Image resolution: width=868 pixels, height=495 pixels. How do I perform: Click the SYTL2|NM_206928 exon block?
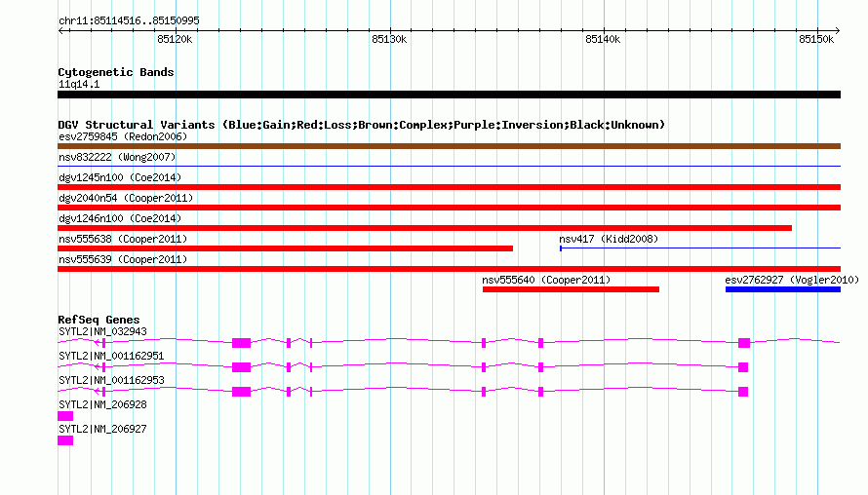(x=65, y=416)
